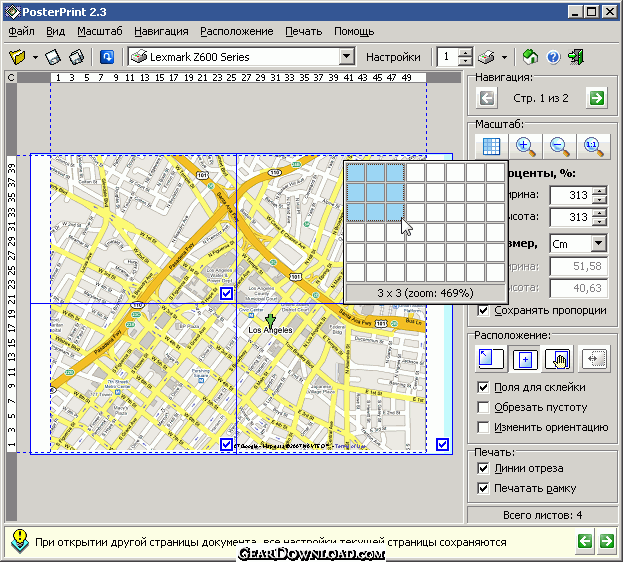Image resolution: width=623 pixels, height=562 pixels.
Task: Open the Масштаб menu
Action: pyautogui.click(x=100, y=31)
